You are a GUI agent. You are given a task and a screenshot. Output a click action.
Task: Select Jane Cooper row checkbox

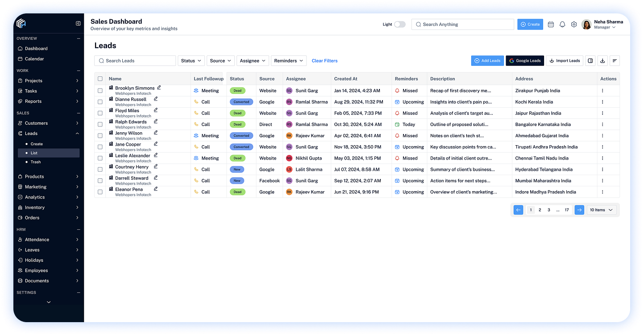click(x=100, y=147)
